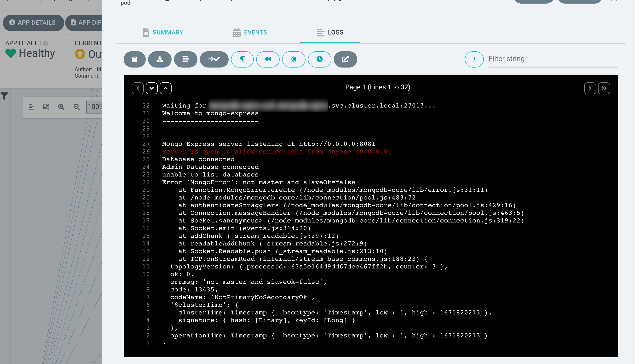The height and width of the screenshot is (364, 635).
Task: Copy pod logs to clipboard
Action: click(135, 59)
